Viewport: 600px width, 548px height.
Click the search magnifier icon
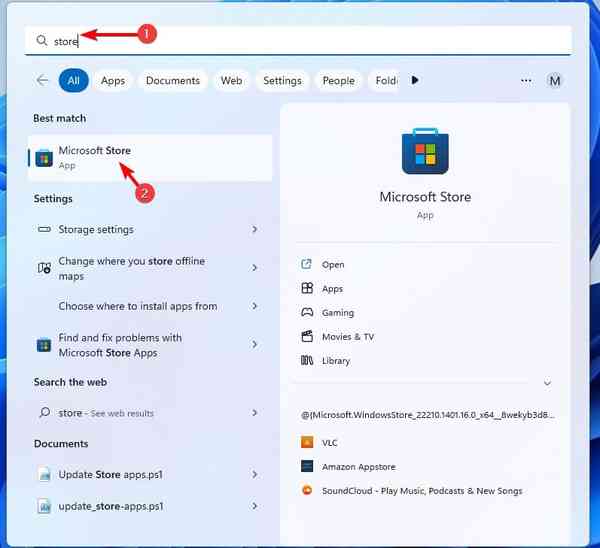41,40
